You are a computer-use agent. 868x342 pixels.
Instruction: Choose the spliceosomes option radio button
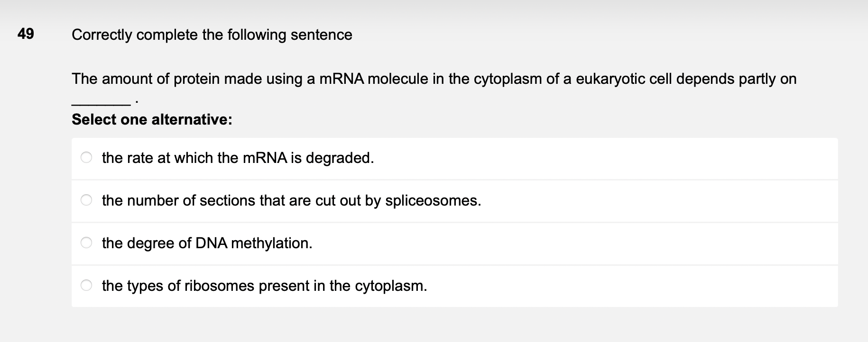[86, 200]
